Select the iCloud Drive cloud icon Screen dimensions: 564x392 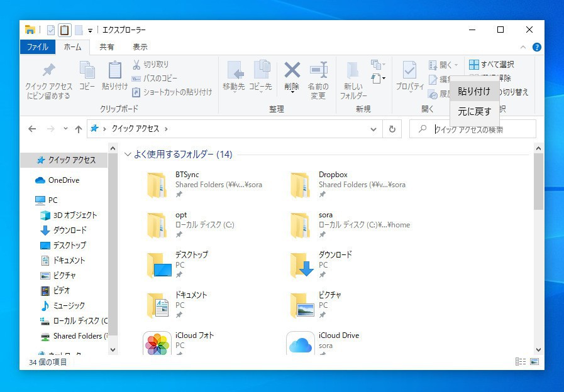click(x=301, y=344)
